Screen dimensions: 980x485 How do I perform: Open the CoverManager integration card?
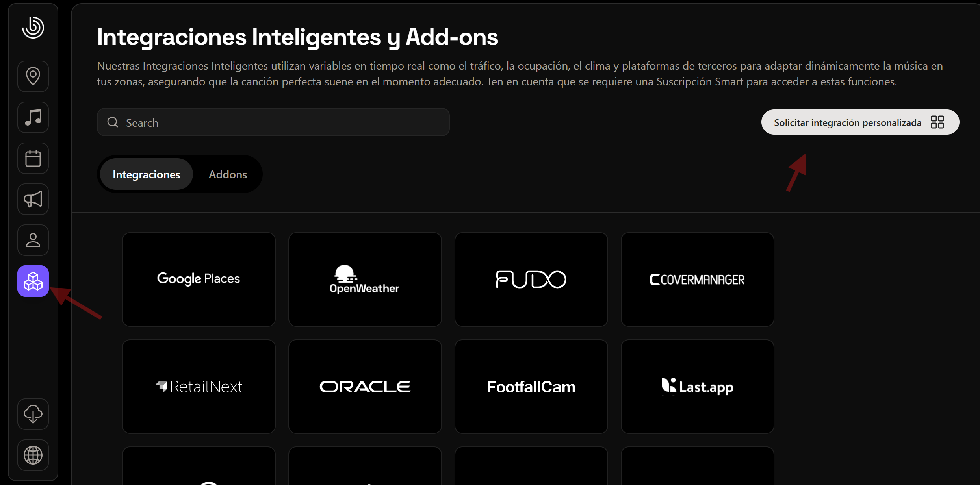coord(698,280)
